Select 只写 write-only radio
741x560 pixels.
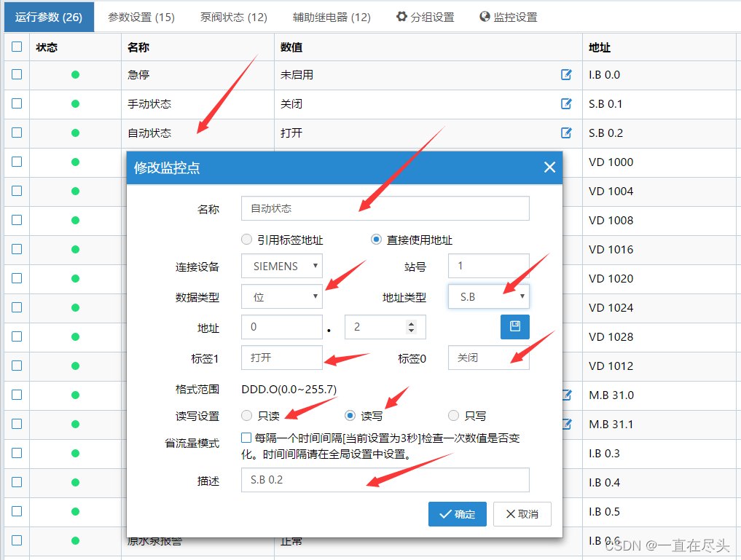[453, 416]
